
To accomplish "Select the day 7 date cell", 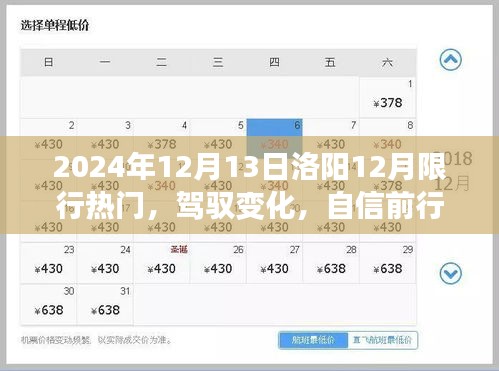I will pyautogui.click(x=331, y=138).
